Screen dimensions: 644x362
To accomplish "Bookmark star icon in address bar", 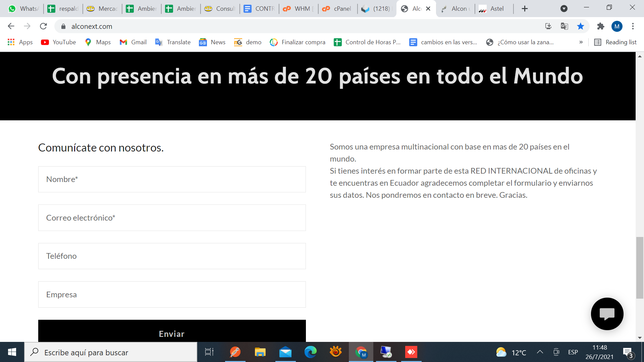I will tap(581, 26).
